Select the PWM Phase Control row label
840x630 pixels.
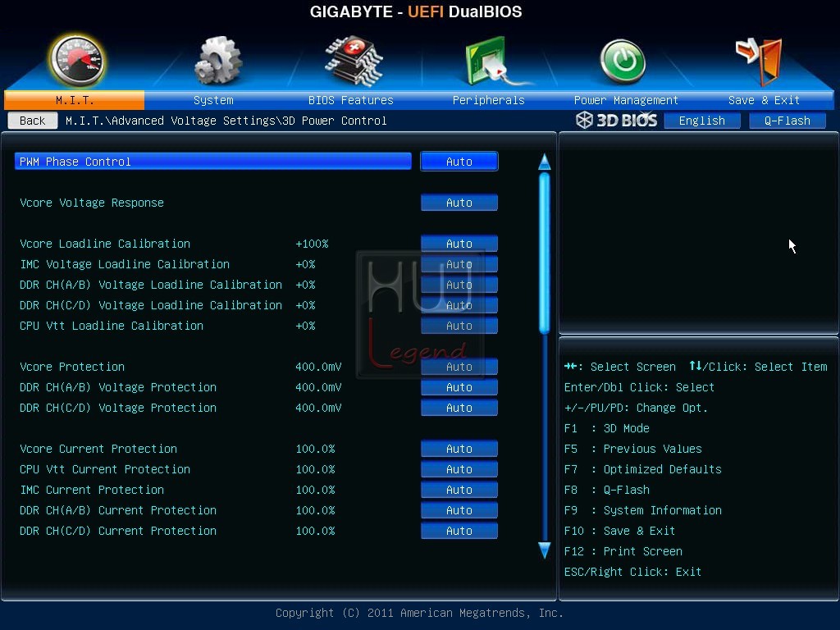pyautogui.click(x=212, y=162)
